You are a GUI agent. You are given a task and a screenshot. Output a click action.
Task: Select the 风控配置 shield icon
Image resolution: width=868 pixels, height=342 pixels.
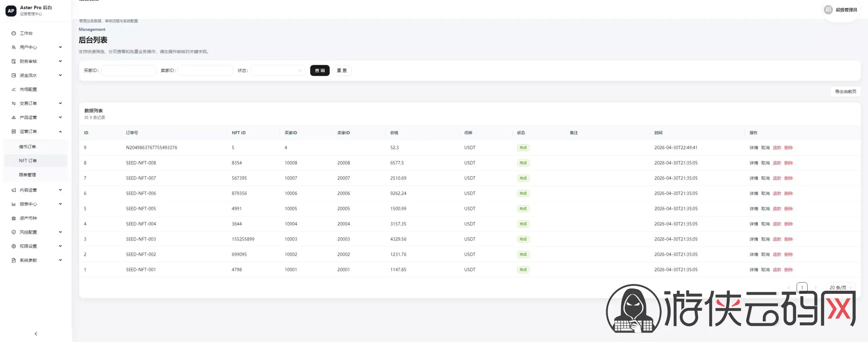(x=14, y=232)
